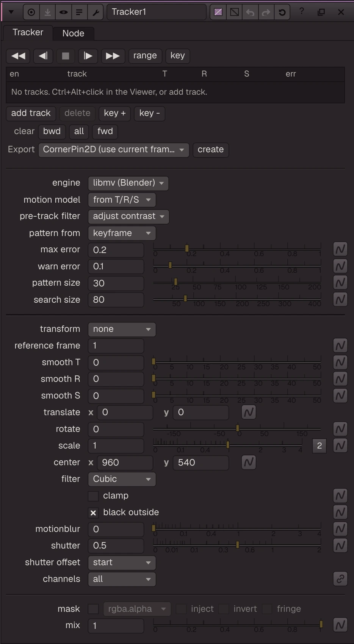The height and width of the screenshot is (644, 354).
Task: Step track one frame forward
Action: tap(88, 56)
